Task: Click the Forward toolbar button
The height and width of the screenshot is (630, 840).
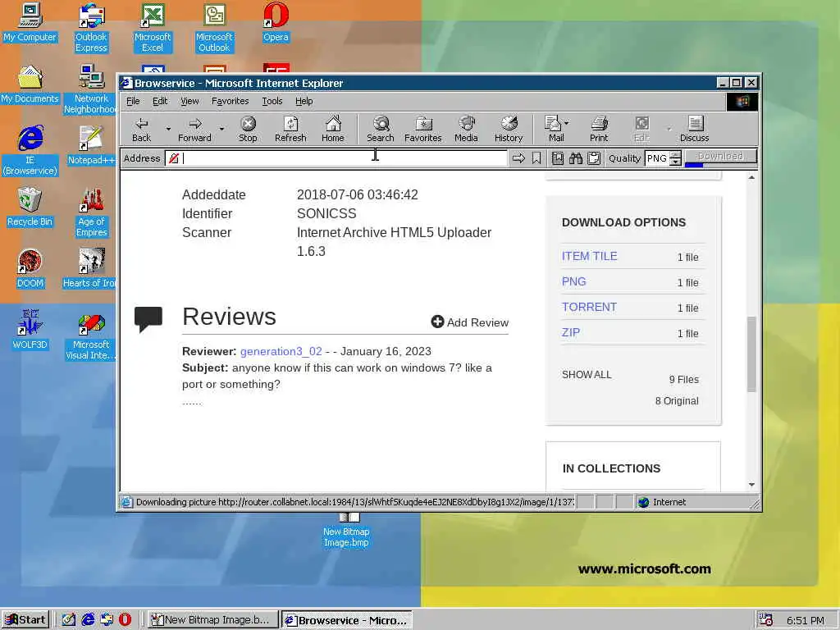Action: (194, 129)
